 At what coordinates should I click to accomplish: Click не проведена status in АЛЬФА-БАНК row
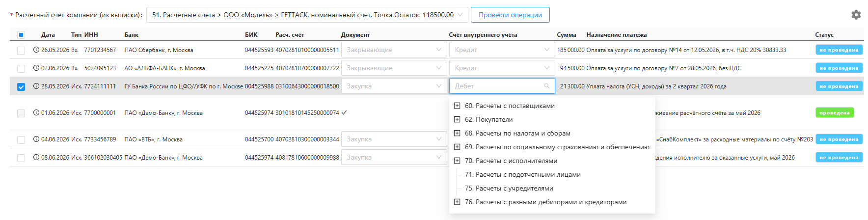click(839, 68)
